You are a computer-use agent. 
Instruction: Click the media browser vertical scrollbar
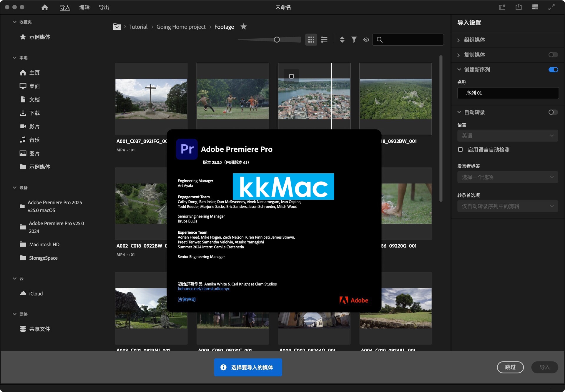tap(441, 128)
